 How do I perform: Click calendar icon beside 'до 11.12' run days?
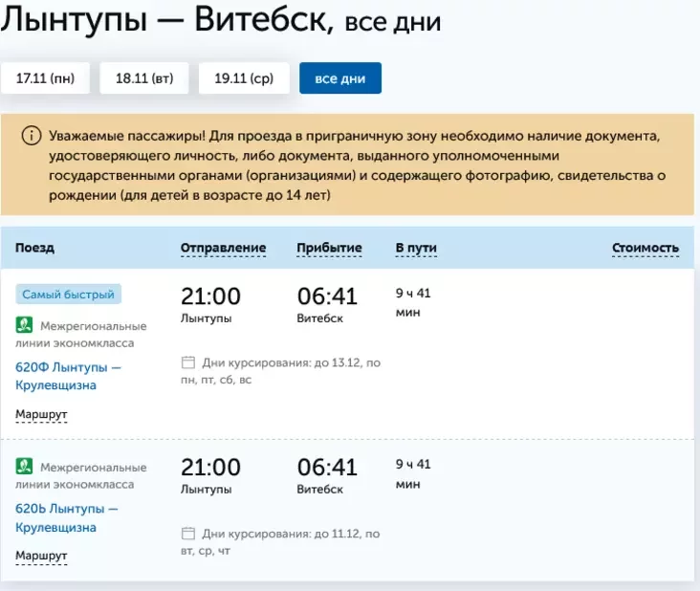point(188,533)
